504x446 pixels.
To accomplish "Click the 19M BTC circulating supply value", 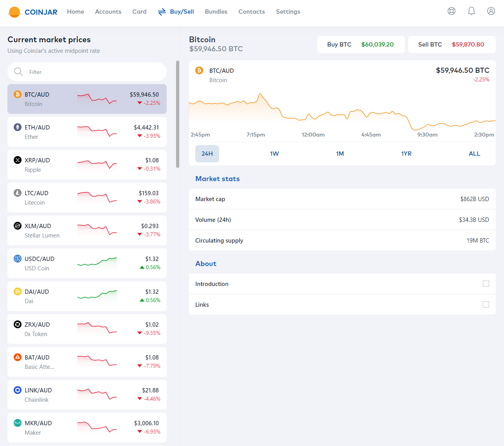I will tap(478, 241).
